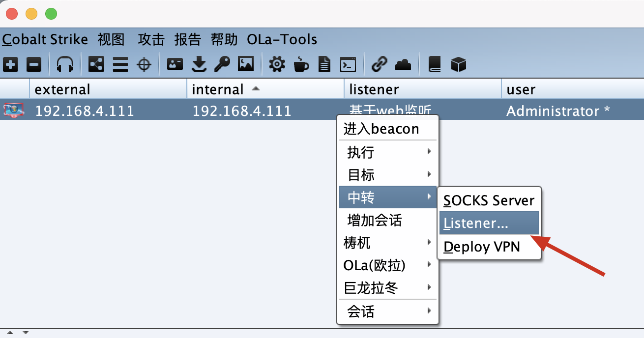This screenshot has width=644, height=338.
Task: Select 增加会话 in the context menu
Action: 387,220
